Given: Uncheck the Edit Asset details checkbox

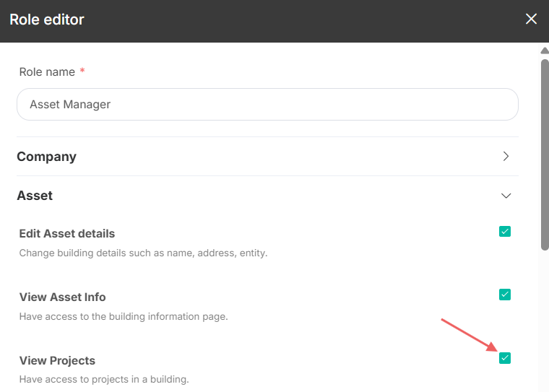Looking at the screenshot, I should pyautogui.click(x=505, y=231).
